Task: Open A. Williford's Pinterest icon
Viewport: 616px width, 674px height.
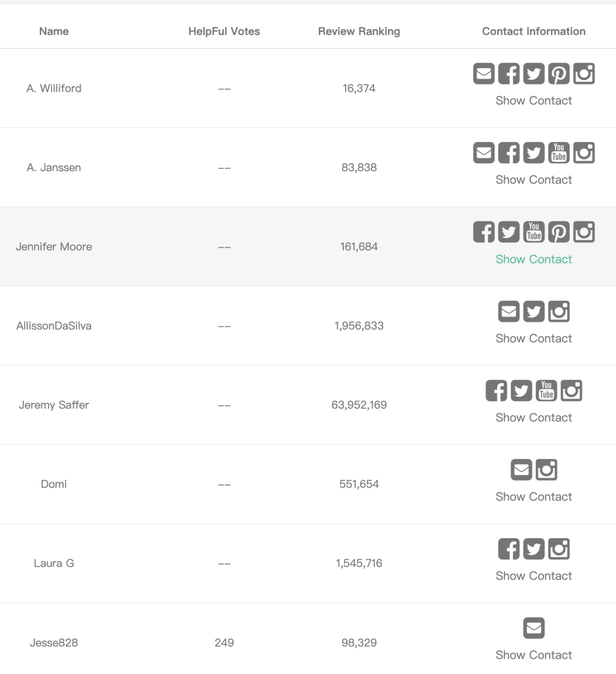Action: [x=559, y=74]
